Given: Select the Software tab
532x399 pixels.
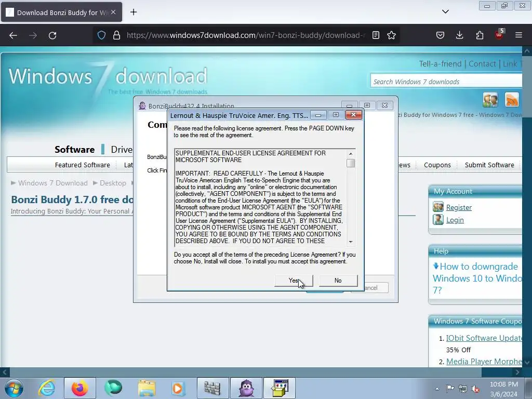Looking at the screenshot, I should tap(75, 150).
